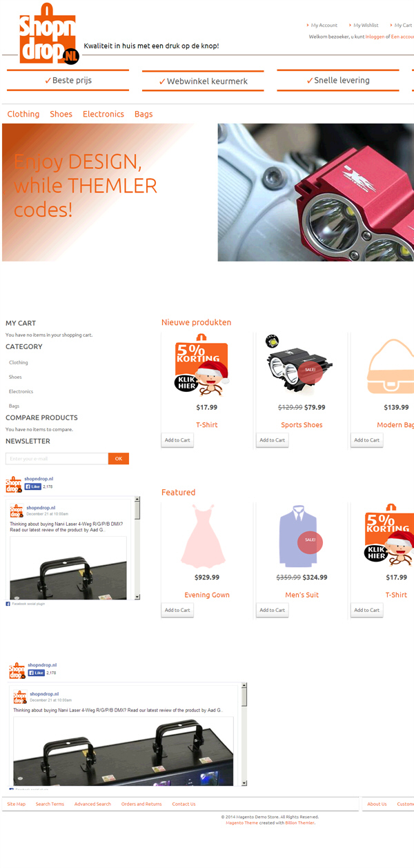Click the bottom Facebook widget Like button
The height and width of the screenshot is (868, 414).
pyautogui.click(x=37, y=673)
